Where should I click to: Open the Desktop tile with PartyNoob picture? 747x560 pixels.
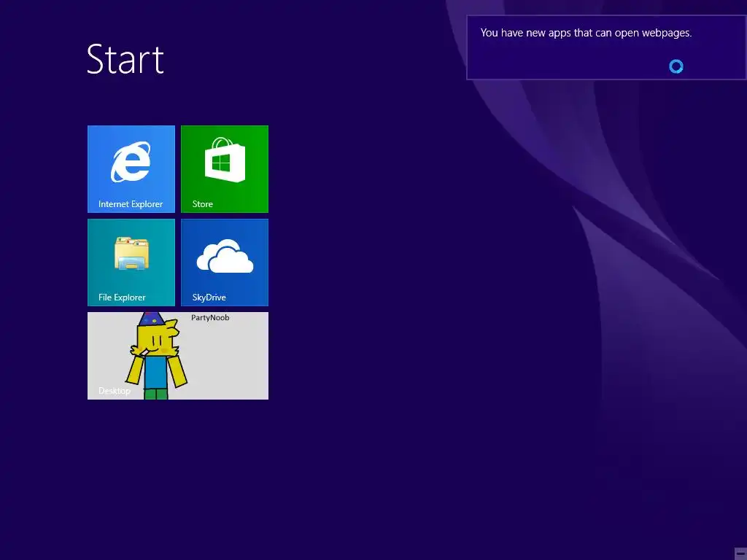tap(178, 356)
